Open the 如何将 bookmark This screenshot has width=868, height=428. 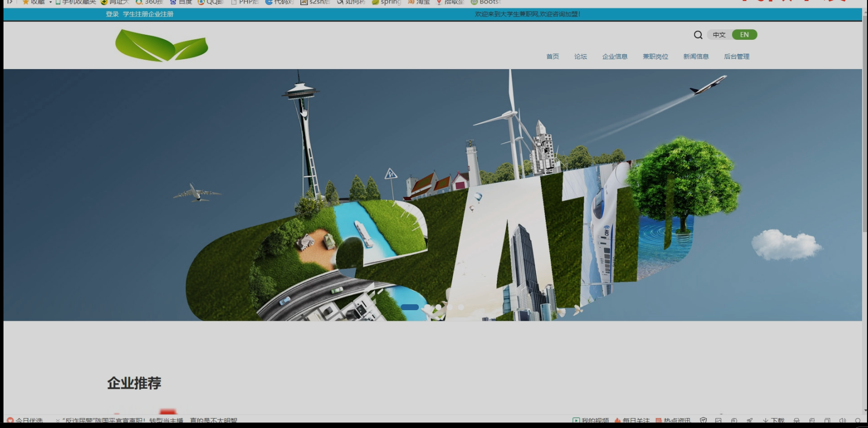[351, 2]
